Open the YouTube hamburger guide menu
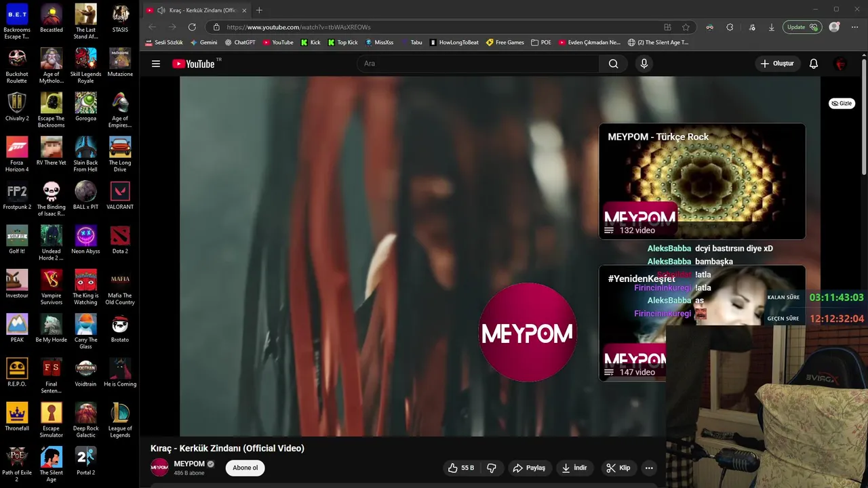Screen dimensions: 868x488 coord(156,64)
